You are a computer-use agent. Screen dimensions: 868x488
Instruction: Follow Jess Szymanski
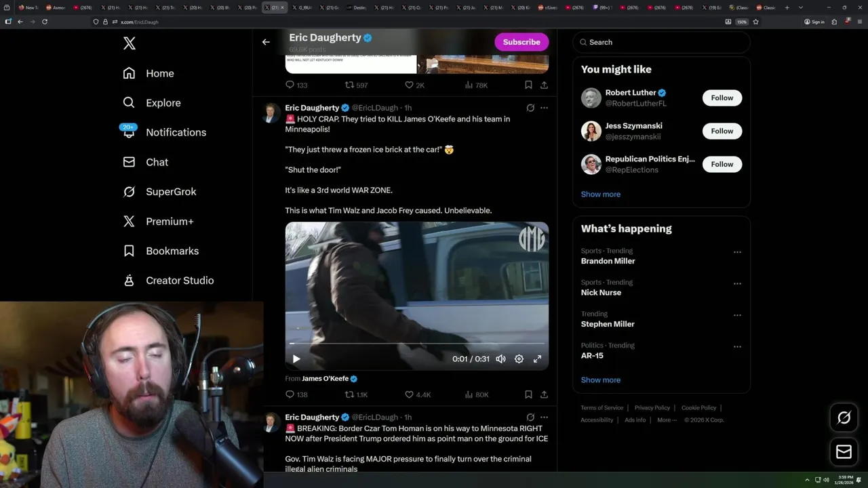tap(722, 131)
